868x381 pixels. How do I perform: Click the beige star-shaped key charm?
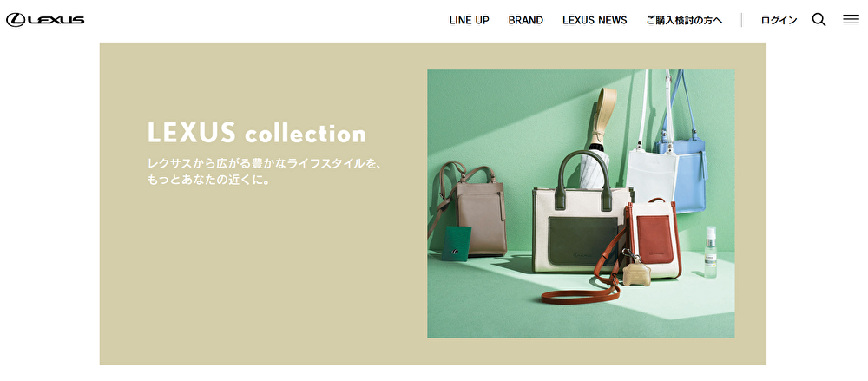coord(636,272)
